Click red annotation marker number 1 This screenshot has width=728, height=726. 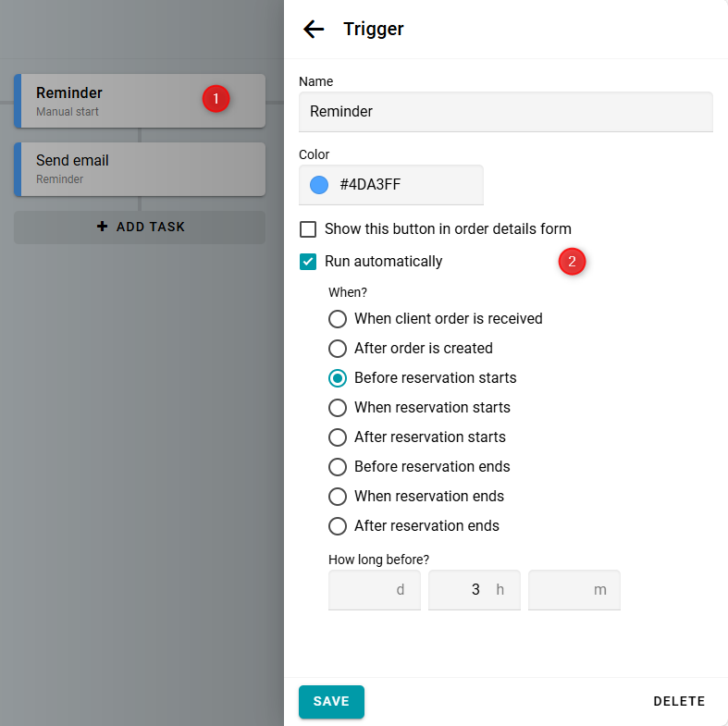click(216, 98)
